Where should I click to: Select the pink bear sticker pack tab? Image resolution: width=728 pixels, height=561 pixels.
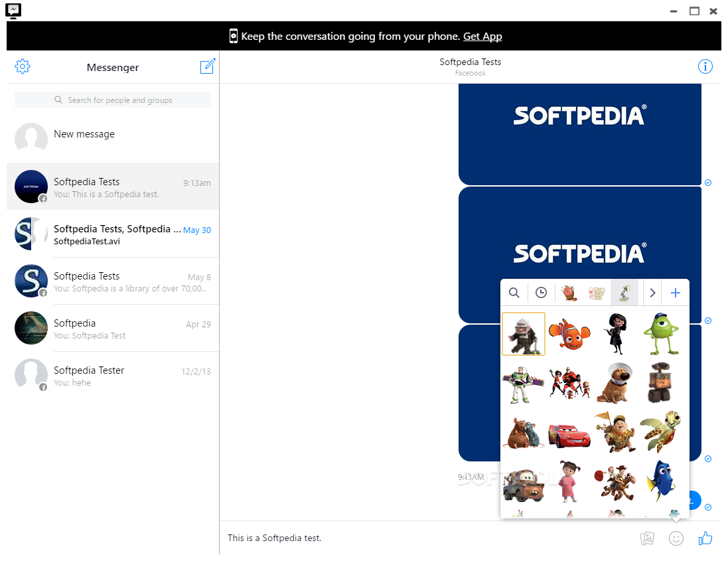pos(597,293)
